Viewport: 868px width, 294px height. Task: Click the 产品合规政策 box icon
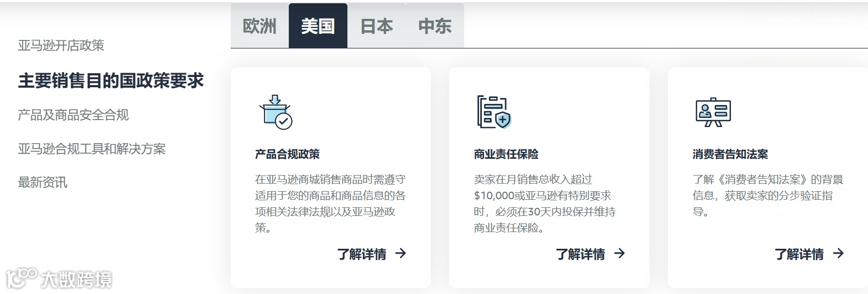tap(276, 112)
